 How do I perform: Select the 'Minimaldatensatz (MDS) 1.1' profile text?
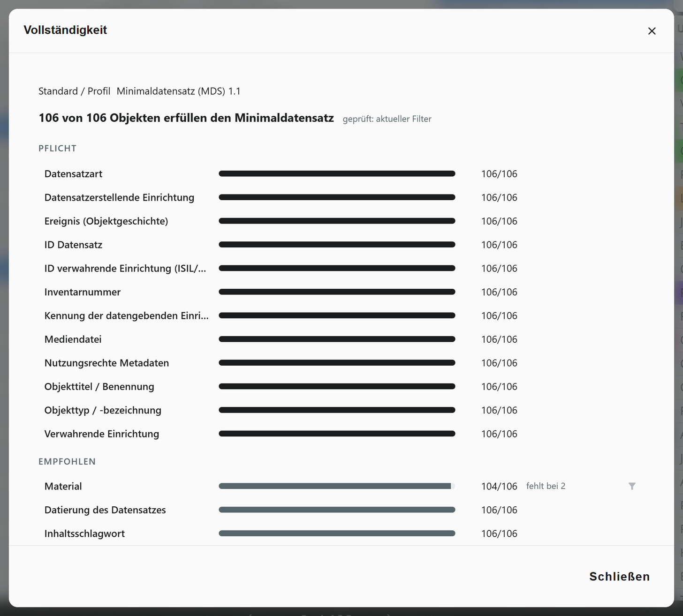pyautogui.click(x=178, y=91)
